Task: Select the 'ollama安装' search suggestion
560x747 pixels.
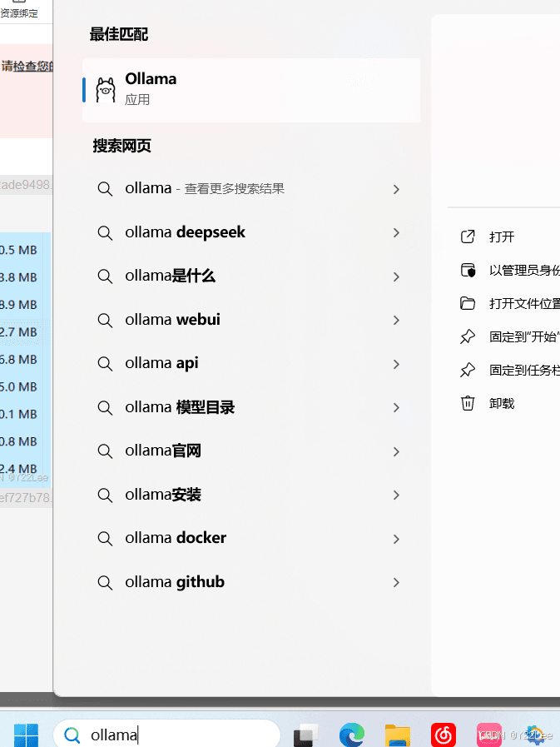Action: click(251, 495)
